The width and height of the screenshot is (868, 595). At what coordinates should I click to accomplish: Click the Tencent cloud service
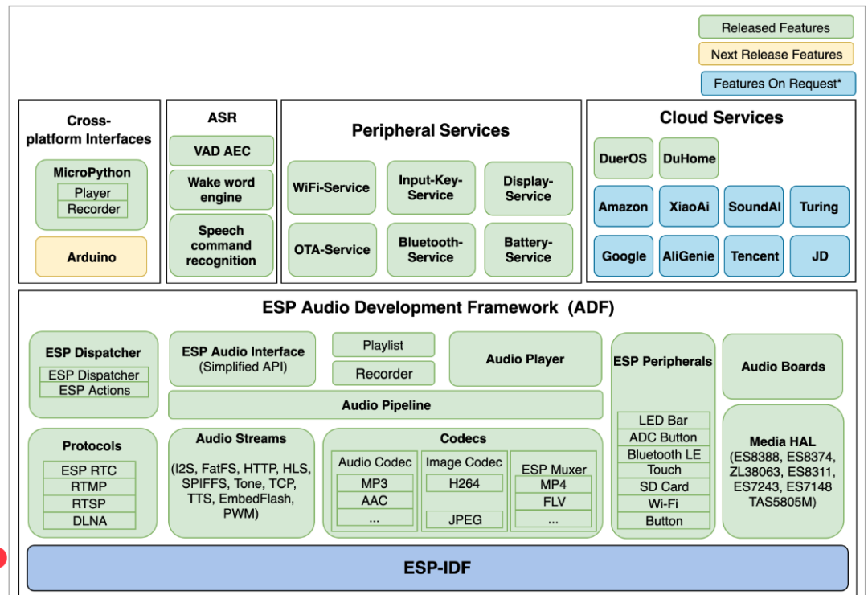point(754,256)
